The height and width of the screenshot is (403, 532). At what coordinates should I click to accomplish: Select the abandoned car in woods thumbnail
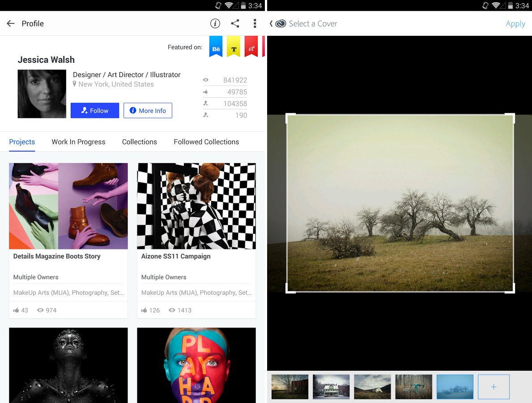[x=414, y=387]
